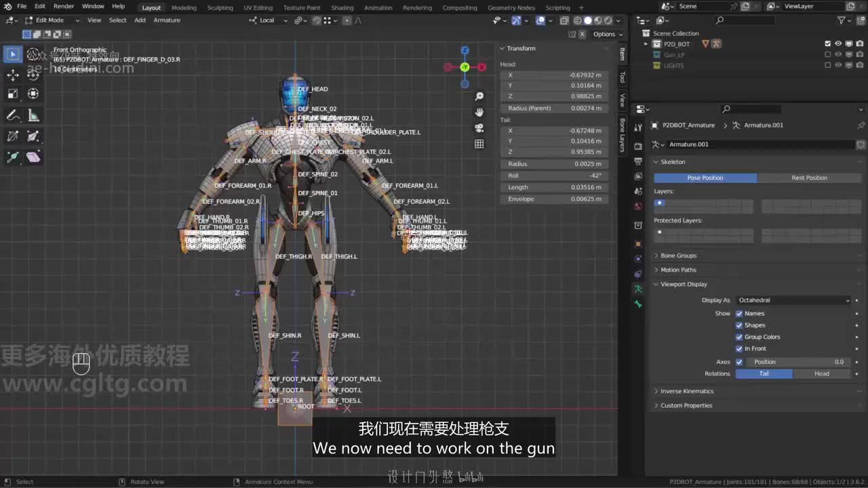Expand the Bone Groups panel

pyautogui.click(x=678, y=256)
